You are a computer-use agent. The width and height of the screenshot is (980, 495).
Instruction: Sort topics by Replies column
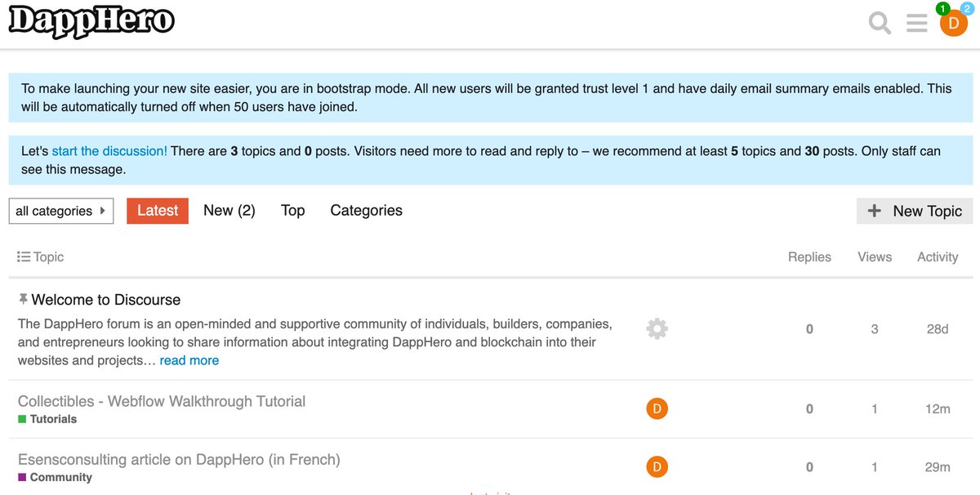point(809,256)
